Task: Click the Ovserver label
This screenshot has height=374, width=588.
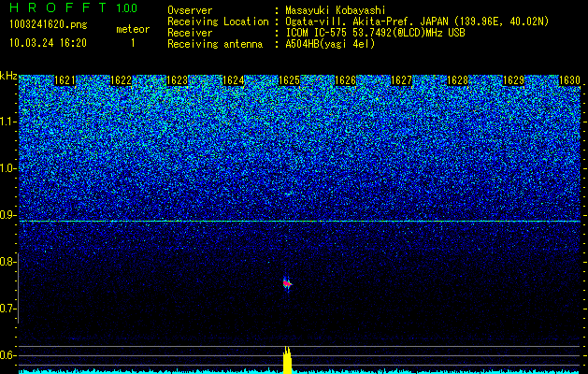Action: click(x=190, y=10)
